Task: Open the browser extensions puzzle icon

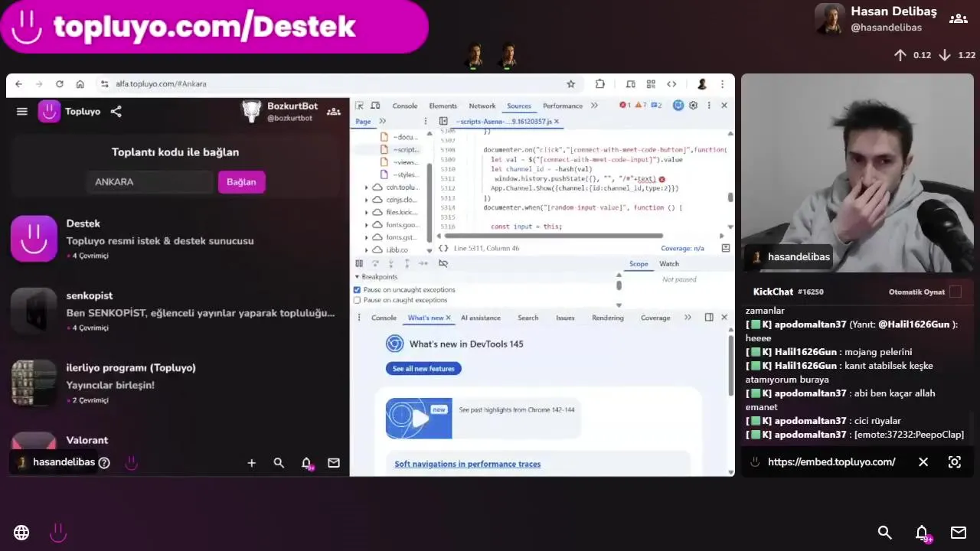Action: [600, 84]
